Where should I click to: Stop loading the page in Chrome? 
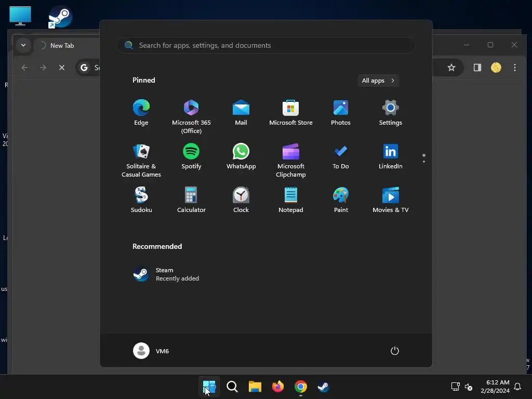62,68
